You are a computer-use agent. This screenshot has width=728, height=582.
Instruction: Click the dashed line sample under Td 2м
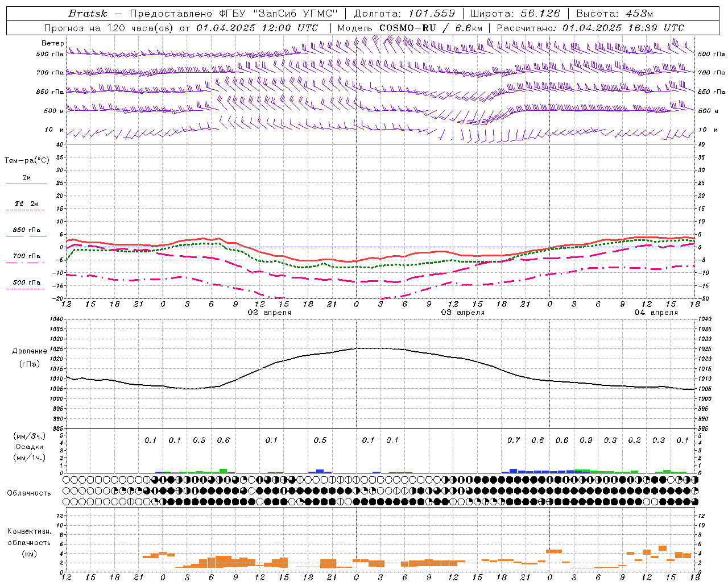tap(26, 210)
